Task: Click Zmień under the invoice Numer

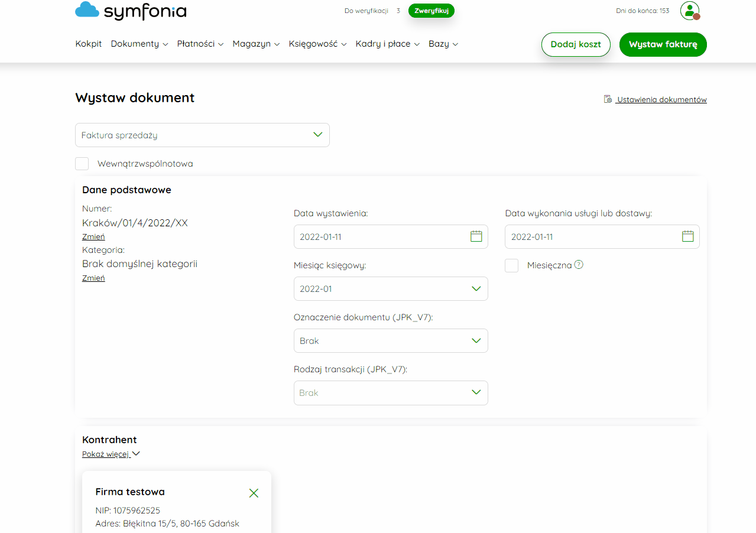Action: (93, 236)
